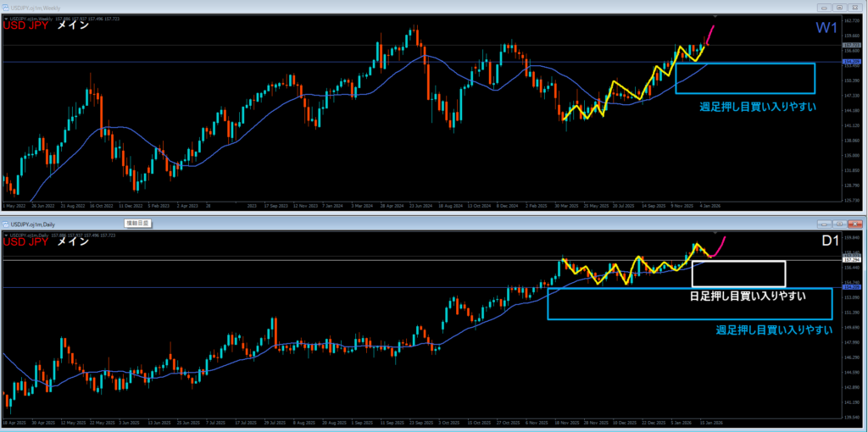This screenshot has height=432, width=868.
Task: Select the D1 timeframe label
Action: coord(830,241)
